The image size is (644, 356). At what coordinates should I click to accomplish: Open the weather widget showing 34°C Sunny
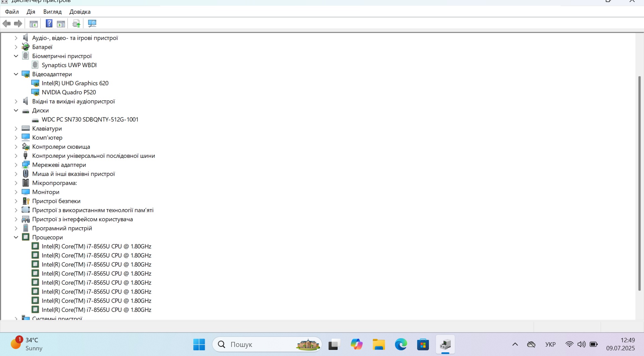[x=27, y=344]
